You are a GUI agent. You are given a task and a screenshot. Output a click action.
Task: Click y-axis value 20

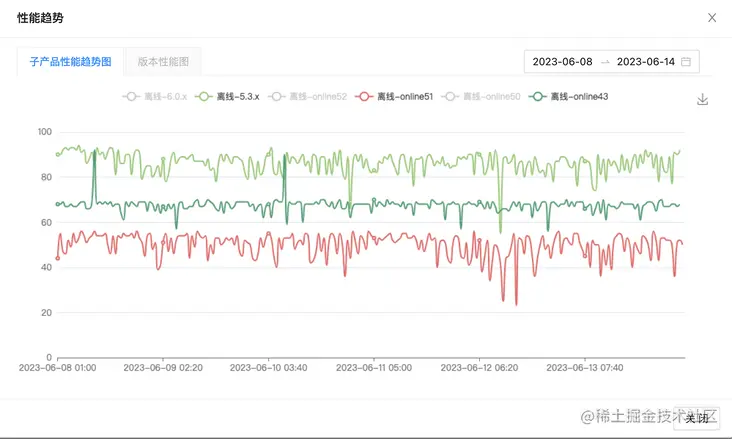pos(46,313)
